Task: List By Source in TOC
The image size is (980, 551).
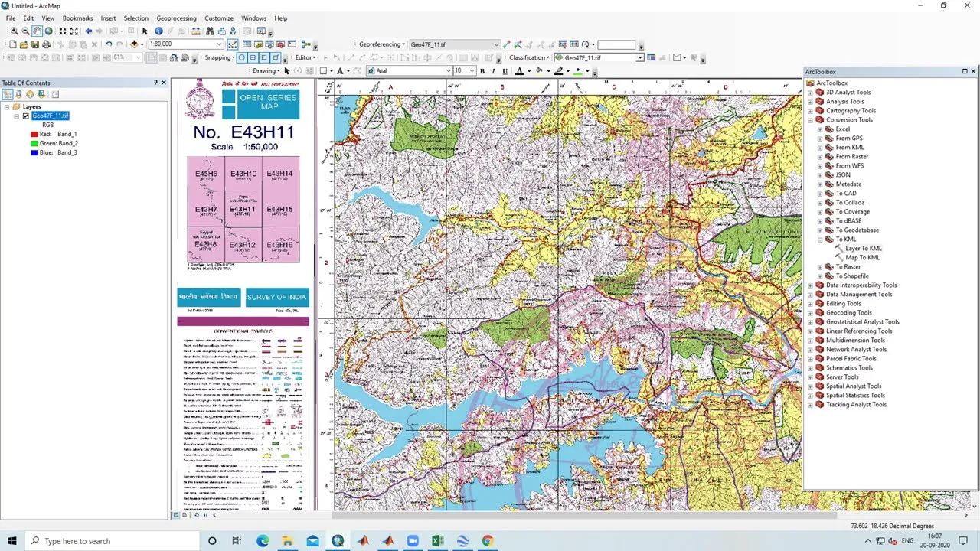Action: coord(19,94)
